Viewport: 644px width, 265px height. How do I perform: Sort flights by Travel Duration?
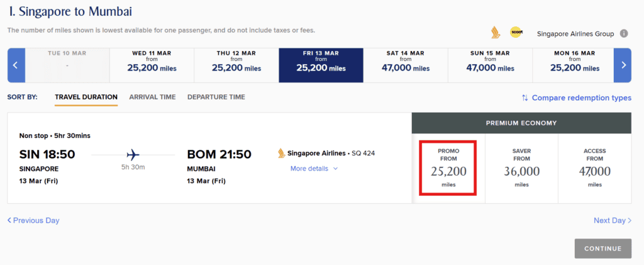coord(86,97)
